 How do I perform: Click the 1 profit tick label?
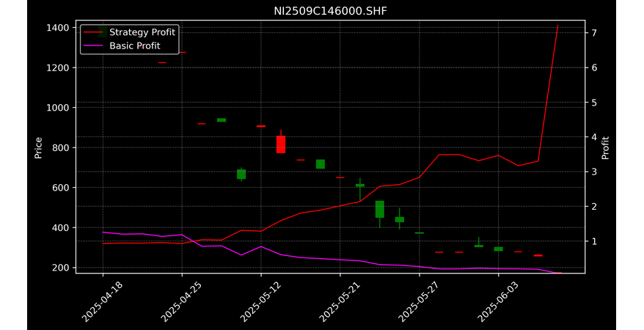[x=593, y=241]
